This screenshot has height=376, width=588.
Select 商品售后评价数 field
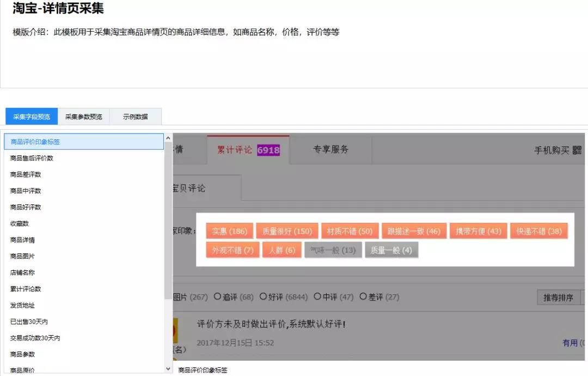[84, 158]
